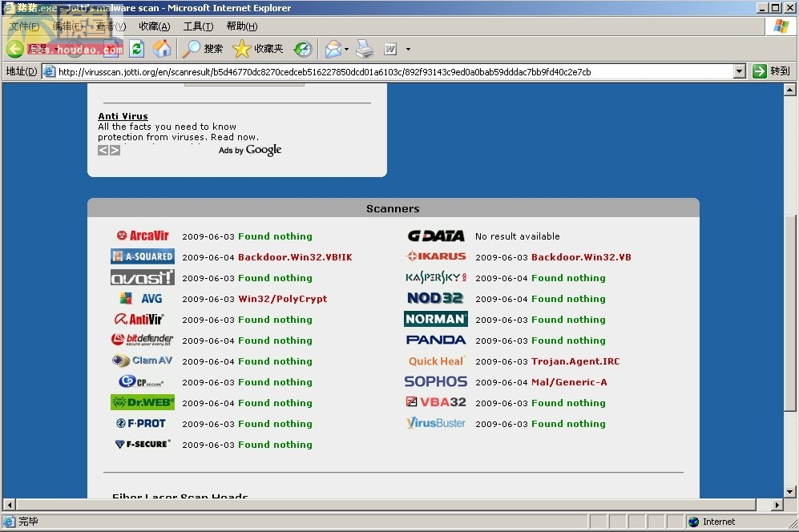Click the page icon in the address bar
This screenshot has width=799, height=532.
pyautogui.click(x=49, y=71)
